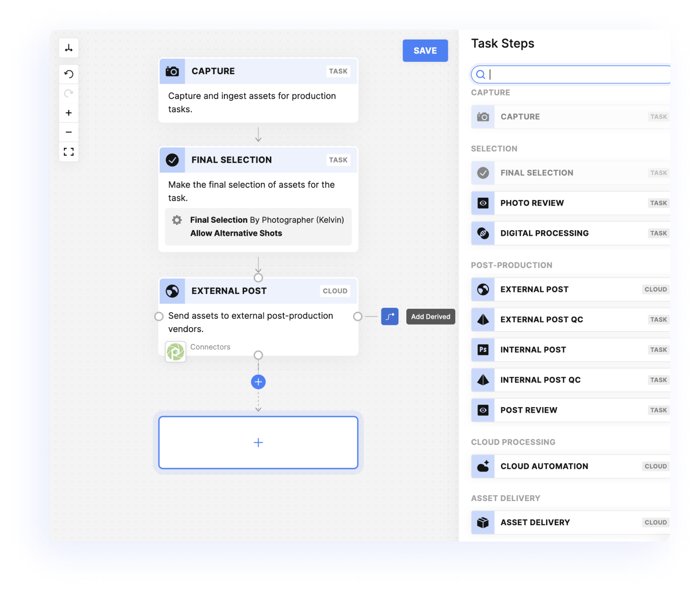
Task: Click the zoom-out minus control
Action: (x=69, y=132)
